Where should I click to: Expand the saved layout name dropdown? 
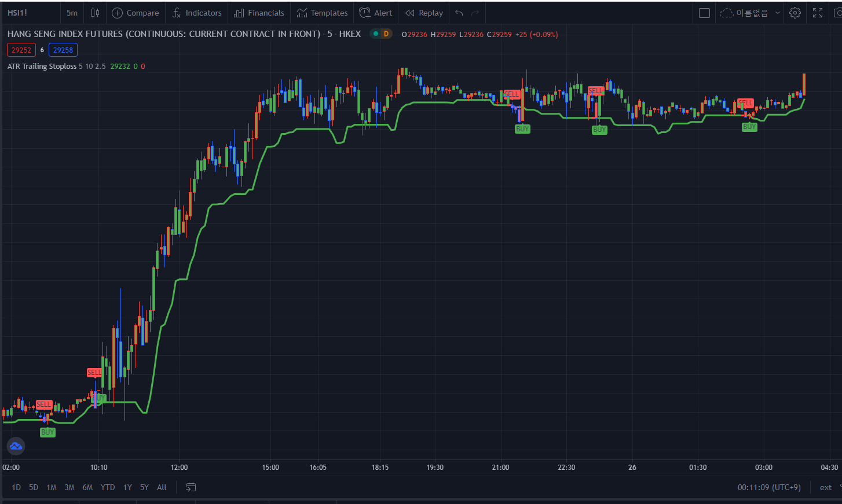pyautogui.click(x=777, y=13)
